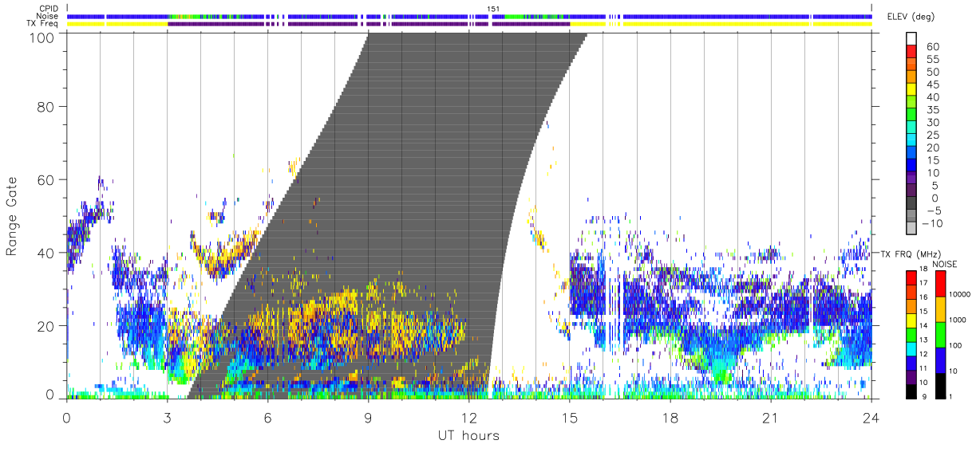Click the '60' tick on the Range Gate axis
The image size is (980, 452).
coord(45,179)
